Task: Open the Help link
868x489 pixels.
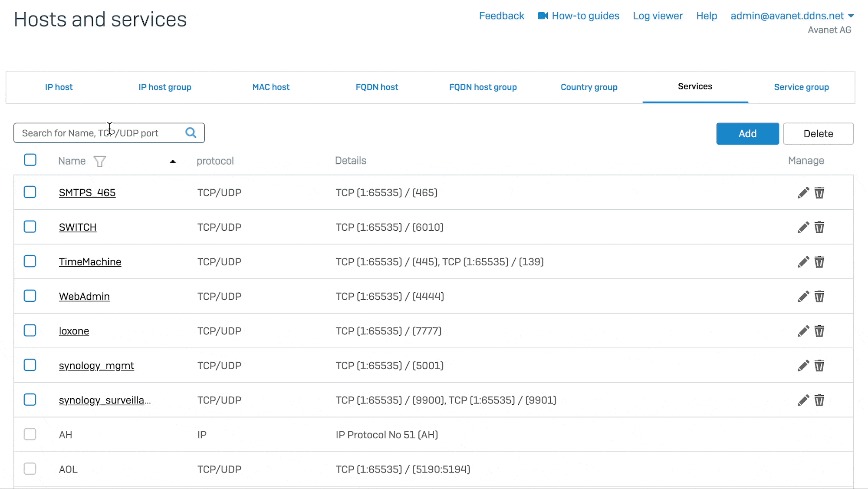Action: pyautogui.click(x=707, y=16)
